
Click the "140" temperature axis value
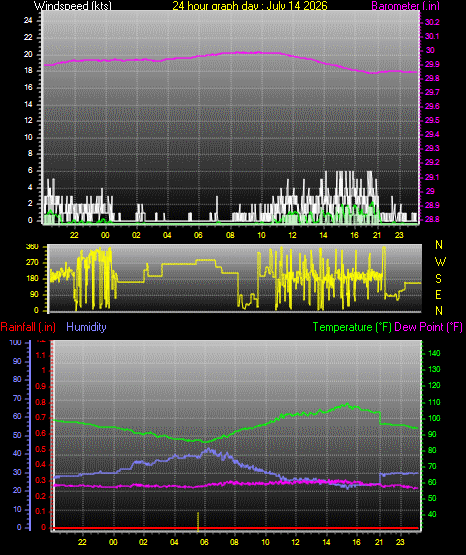[434, 353]
